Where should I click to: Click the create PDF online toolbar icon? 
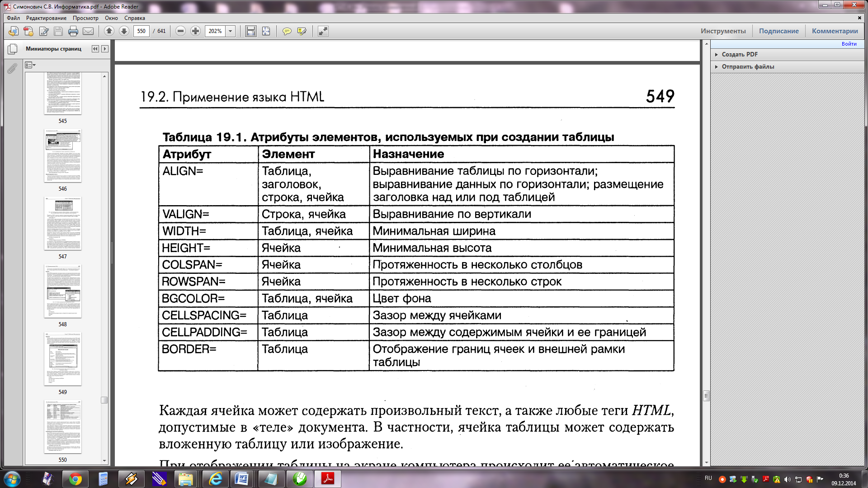(x=28, y=31)
